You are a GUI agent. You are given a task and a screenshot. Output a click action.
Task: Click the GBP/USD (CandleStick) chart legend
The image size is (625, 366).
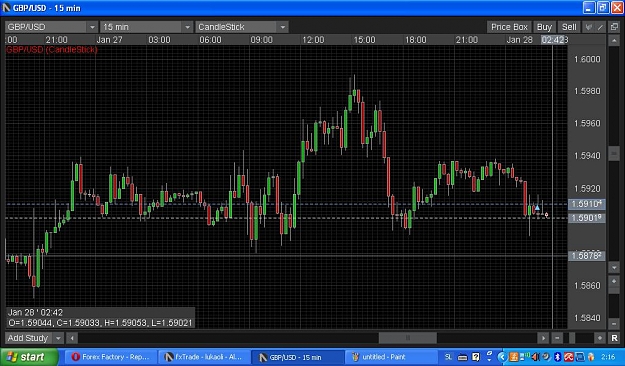(x=52, y=49)
